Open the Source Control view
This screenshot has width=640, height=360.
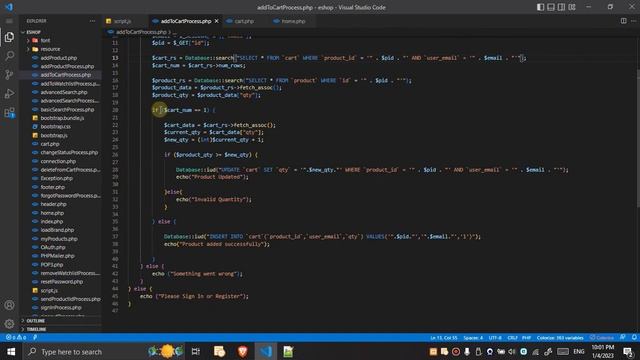coord(9,75)
